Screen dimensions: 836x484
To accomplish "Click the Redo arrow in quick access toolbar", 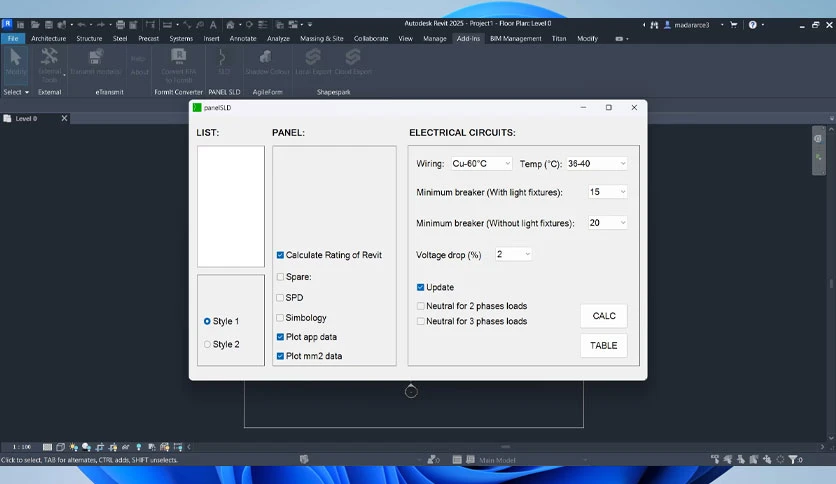I will 101,25.
